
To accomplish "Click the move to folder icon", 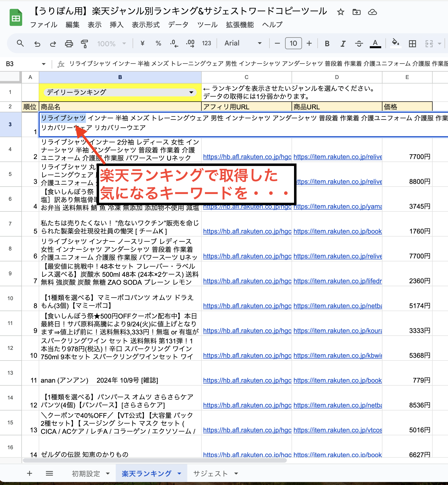I will click(356, 12).
